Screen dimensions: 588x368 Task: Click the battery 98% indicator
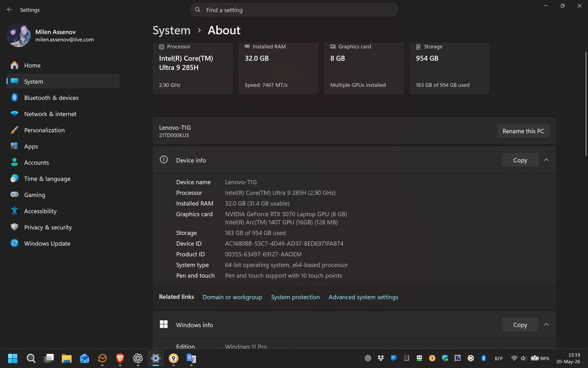pyautogui.click(x=540, y=358)
